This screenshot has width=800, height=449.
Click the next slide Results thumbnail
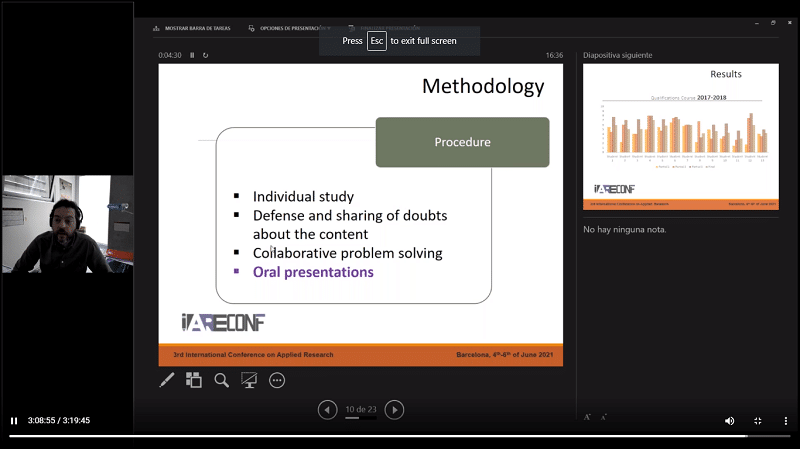[x=681, y=138]
